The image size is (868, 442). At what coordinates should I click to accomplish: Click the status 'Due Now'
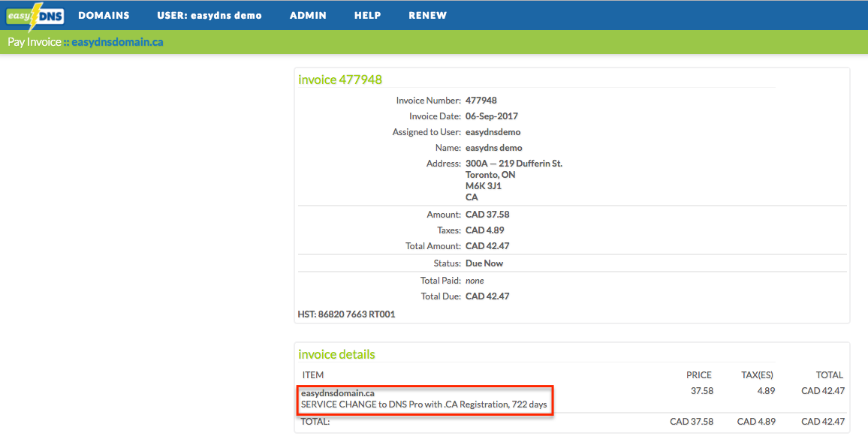[484, 263]
